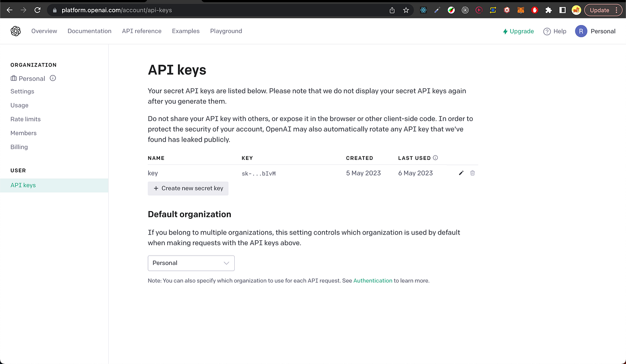Open Settings in the sidebar

point(22,91)
